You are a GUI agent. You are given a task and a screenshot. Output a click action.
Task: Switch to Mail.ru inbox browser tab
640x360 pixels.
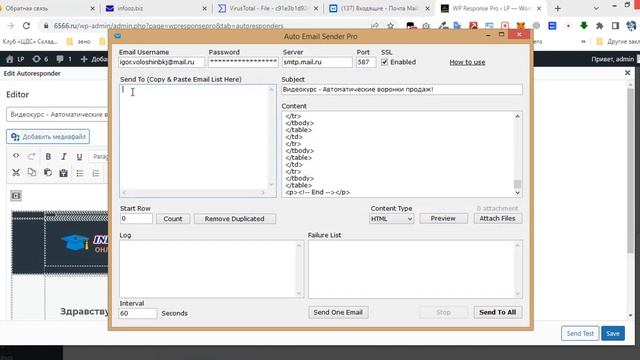(379, 8)
